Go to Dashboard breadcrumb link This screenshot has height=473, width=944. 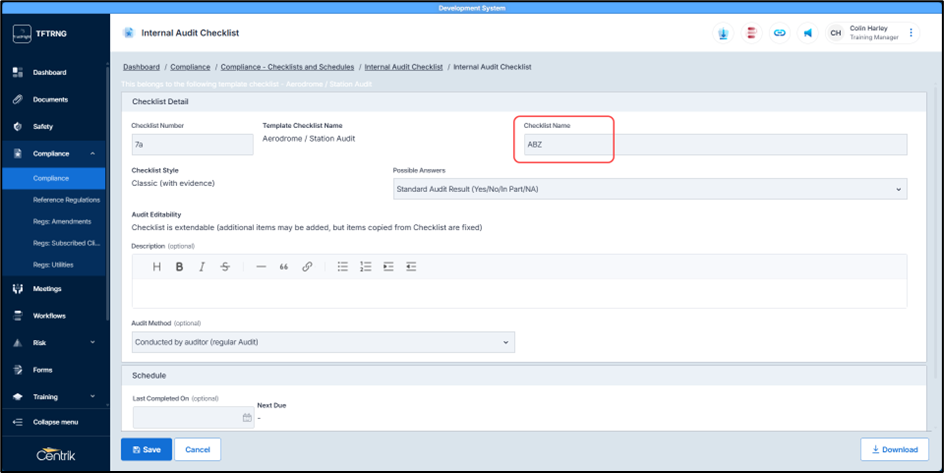coord(143,67)
